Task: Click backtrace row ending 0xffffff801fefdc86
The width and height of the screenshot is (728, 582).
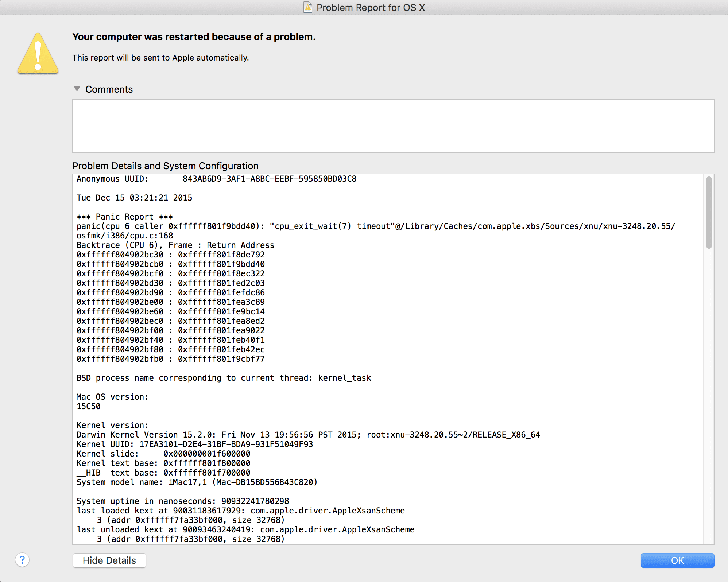Action: point(171,292)
